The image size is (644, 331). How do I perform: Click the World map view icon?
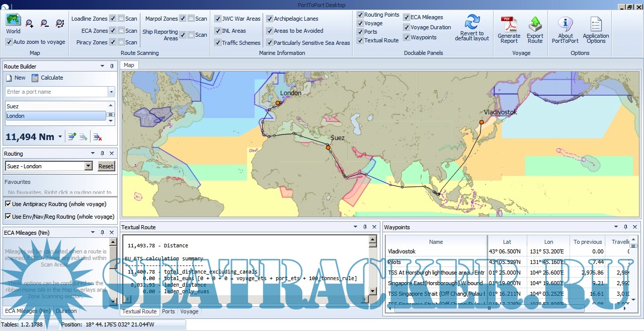pyautogui.click(x=13, y=21)
